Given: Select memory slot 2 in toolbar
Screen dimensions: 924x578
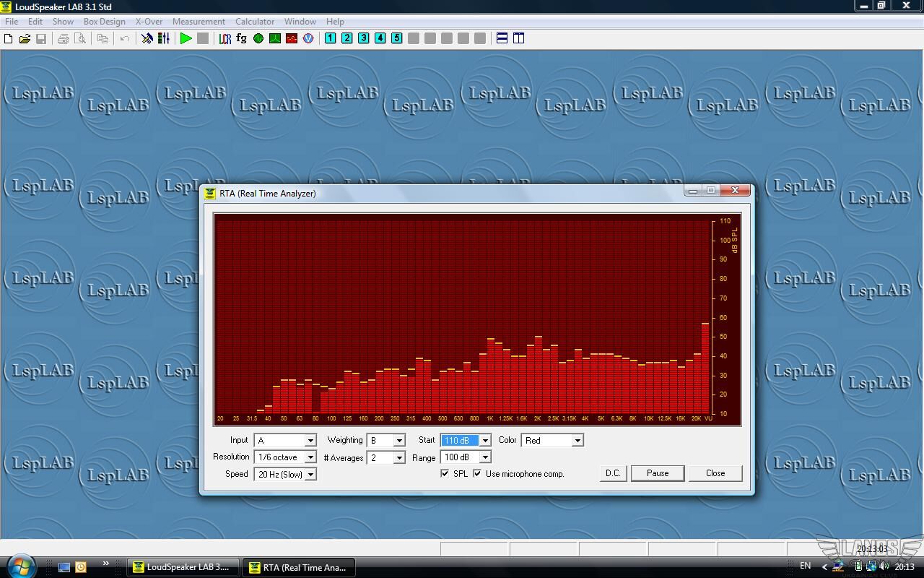Looking at the screenshot, I should 347,38.
